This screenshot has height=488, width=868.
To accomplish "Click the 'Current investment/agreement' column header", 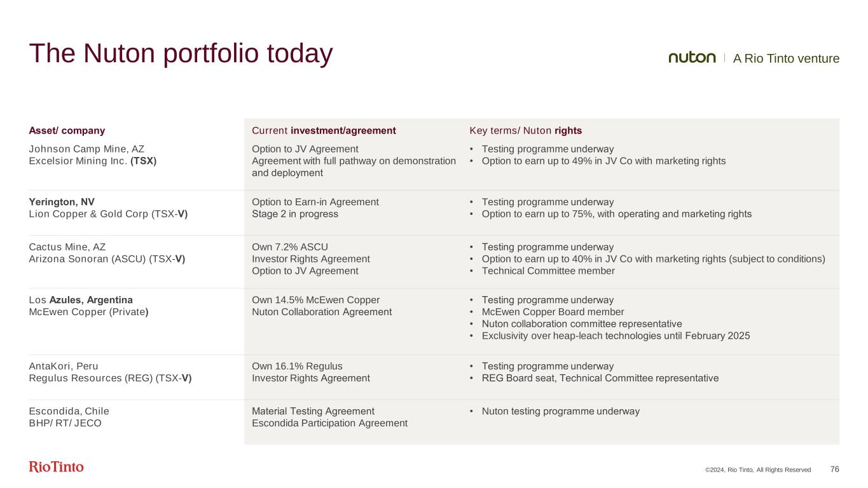I will [324, 131].
